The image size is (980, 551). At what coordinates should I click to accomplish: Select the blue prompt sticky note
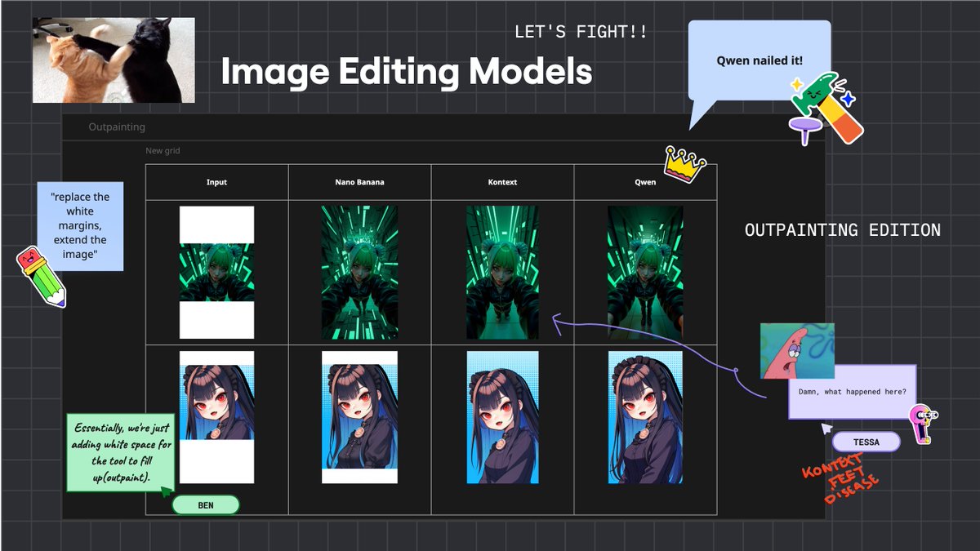pyautogui.click(x=80, y=226)
